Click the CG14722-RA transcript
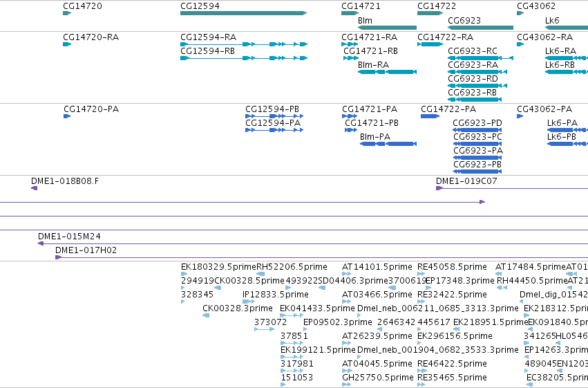This screenshot has width=588, height=388. pyautogui.click(x=430, y=44)
